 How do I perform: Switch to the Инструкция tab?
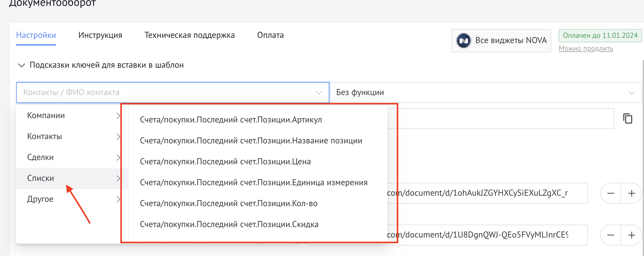[100, 35]
